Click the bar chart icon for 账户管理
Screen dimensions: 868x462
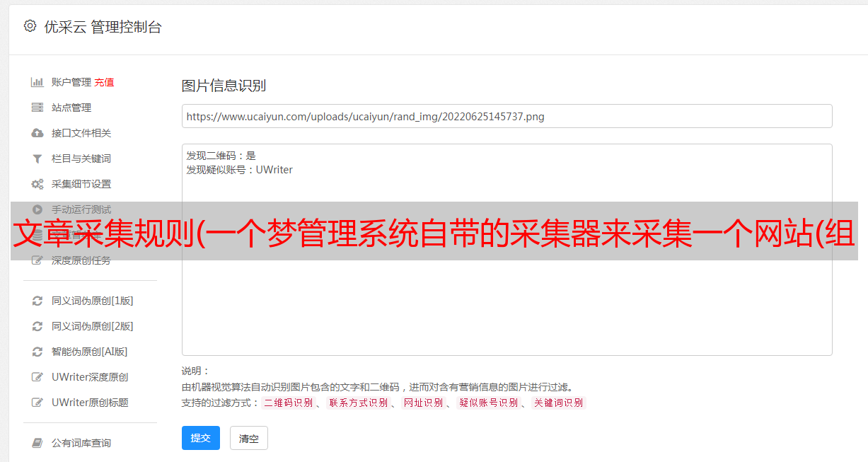[x=37, y=82]
